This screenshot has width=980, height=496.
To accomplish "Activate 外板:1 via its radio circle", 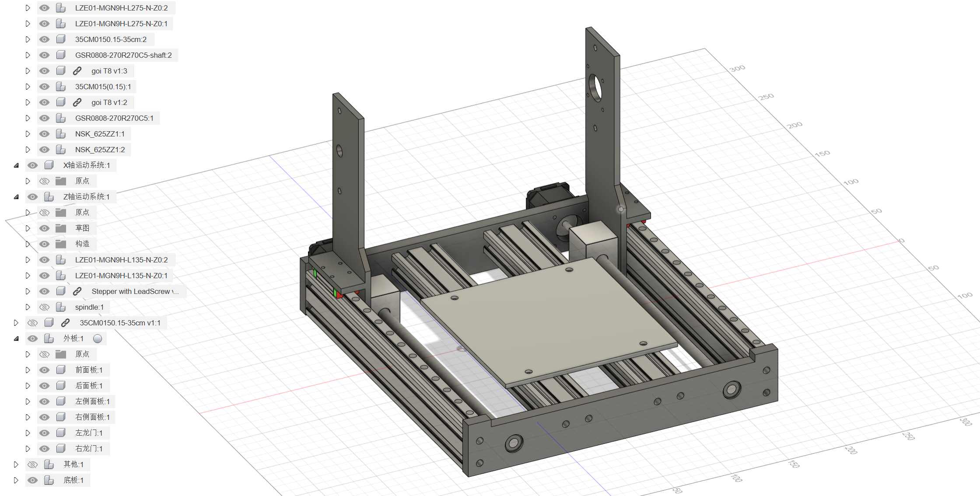I will click(98, 339).
